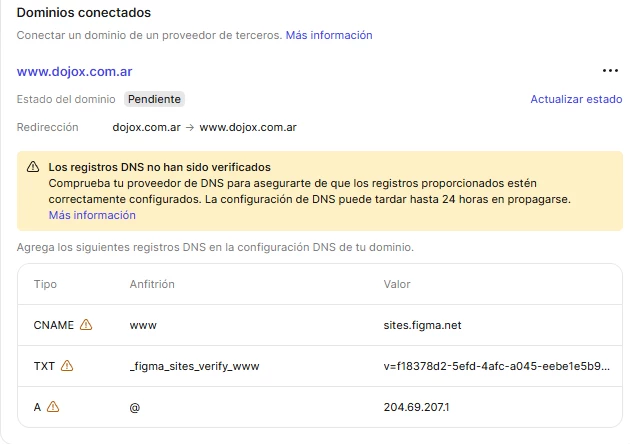Open Más información next to Conectar un dominio
630x444 pixels.
329,35
